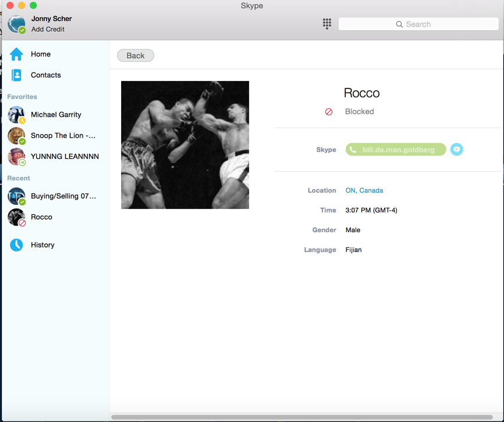Click the Contacts address book icon
This screenshot has height=422, width=504.
[16, 75]
